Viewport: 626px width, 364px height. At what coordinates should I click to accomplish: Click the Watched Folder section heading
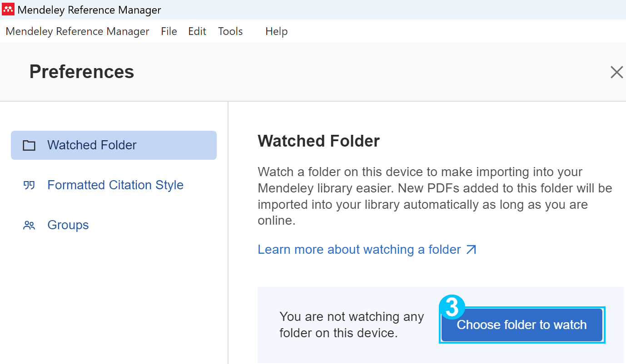pos(318,141)
